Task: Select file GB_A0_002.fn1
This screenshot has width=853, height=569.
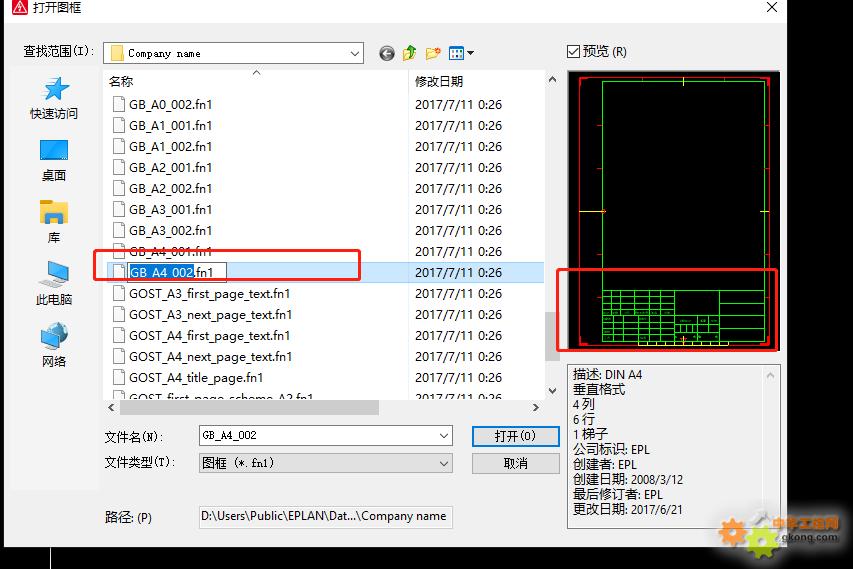Action: click(170, 104)
